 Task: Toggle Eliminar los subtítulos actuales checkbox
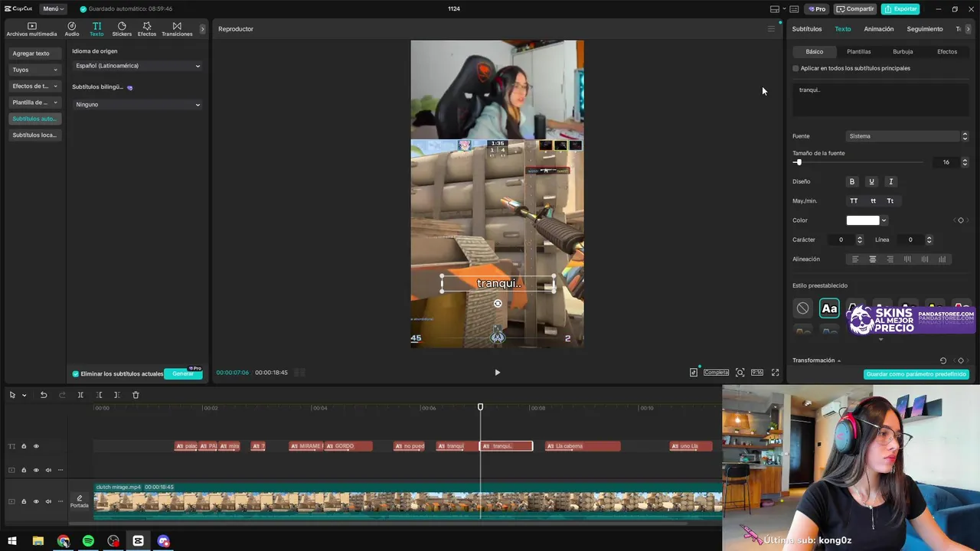point(76,373)
